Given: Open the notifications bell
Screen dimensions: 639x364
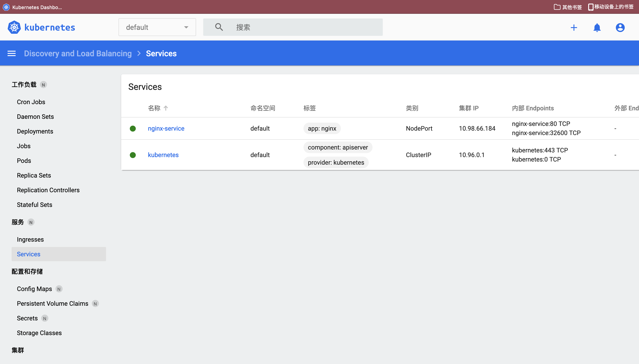Looking at the screenshot, I should tap(597, 28).
